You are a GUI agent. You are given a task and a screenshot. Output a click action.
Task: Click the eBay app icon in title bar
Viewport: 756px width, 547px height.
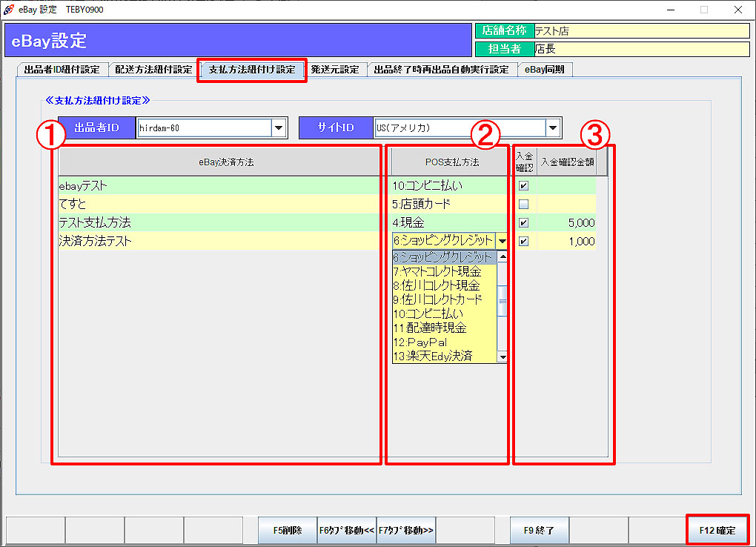(9, 10)
